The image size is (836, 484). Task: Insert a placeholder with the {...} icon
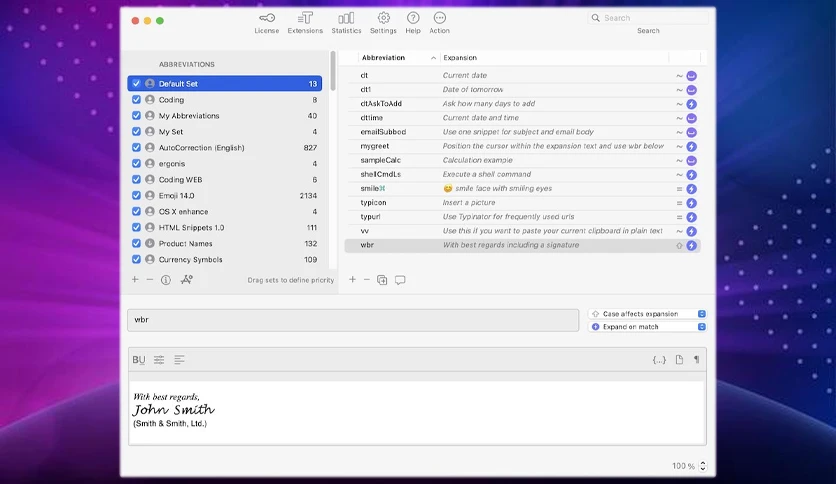[x=659, y=360]
